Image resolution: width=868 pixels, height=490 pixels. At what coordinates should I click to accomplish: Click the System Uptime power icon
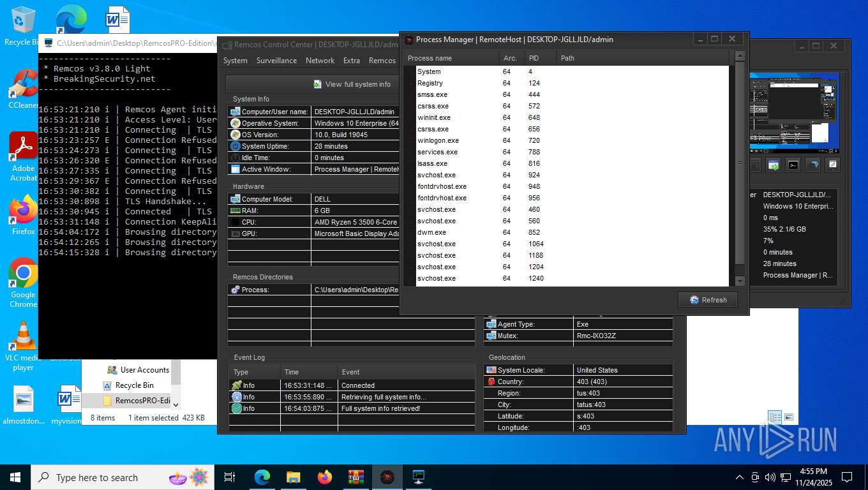click(x=236, y=146)
